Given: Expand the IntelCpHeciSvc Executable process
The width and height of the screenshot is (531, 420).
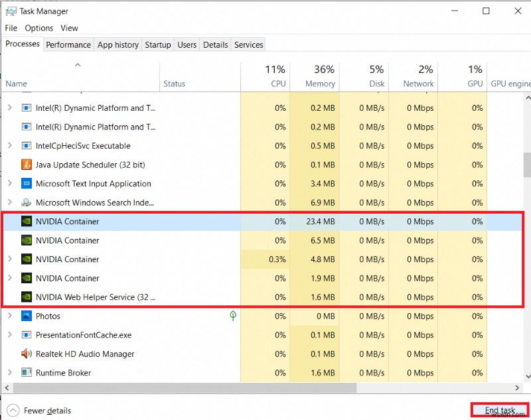Looking at the screenshot, I should pyautogui.click(x=9, y=146).
